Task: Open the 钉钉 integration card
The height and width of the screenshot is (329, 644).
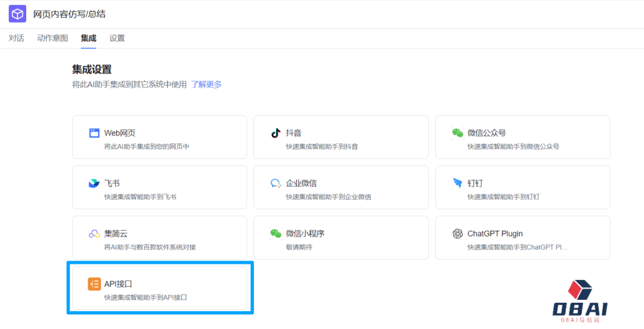Action: (x=523, y=187)
